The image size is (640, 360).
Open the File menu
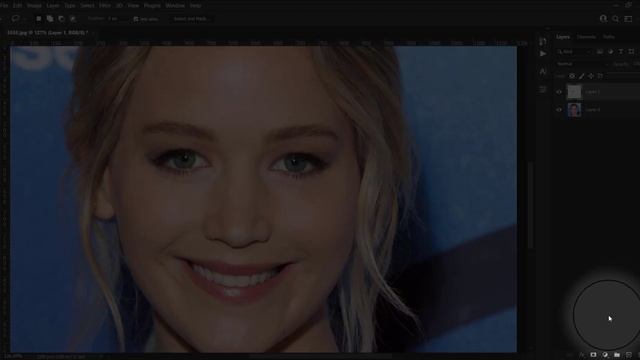click(4, 6)
